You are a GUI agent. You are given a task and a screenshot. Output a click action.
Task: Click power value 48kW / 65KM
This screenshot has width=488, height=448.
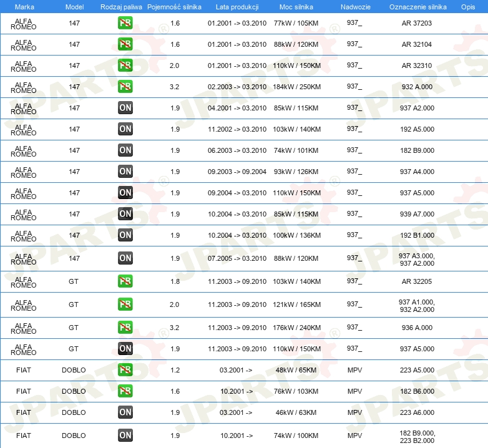coord(296,370)
